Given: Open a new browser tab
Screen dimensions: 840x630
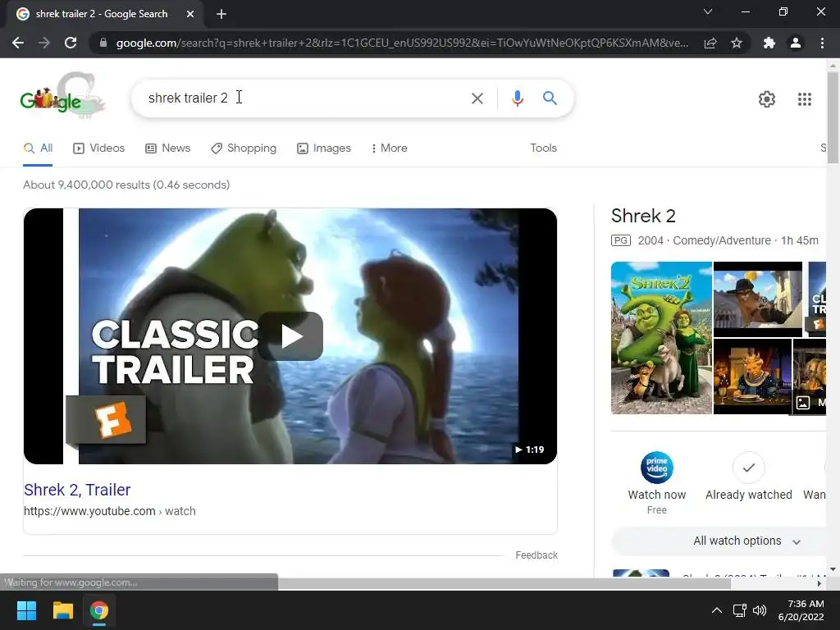Looking at the screenshot, I should click(x=221, y=14).
